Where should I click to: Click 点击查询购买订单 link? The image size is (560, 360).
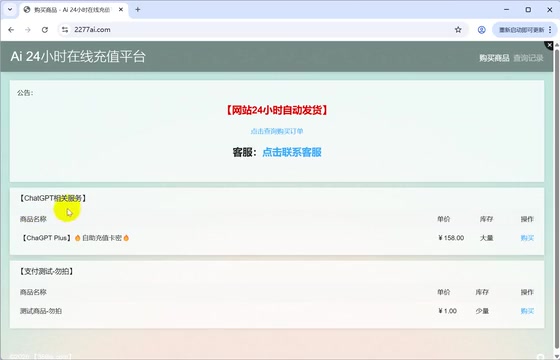277,131
